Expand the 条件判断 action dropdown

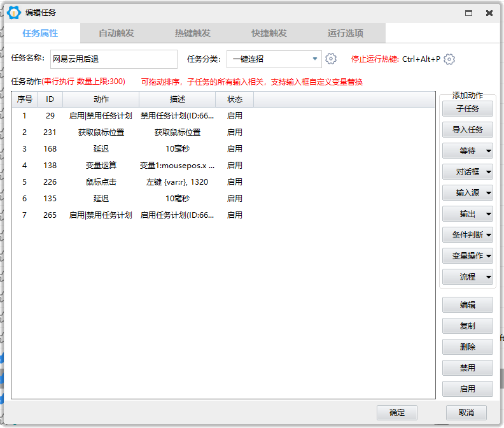[x=468, y=235]
